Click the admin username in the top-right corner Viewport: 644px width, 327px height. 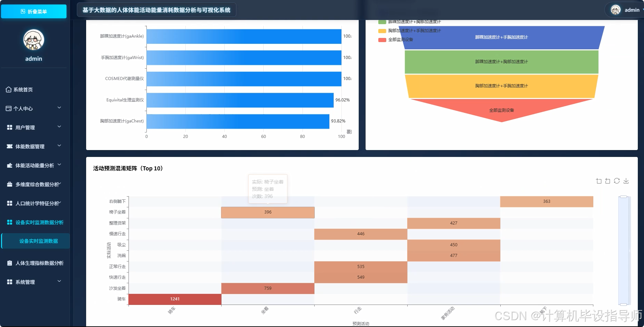pos(632,10)
